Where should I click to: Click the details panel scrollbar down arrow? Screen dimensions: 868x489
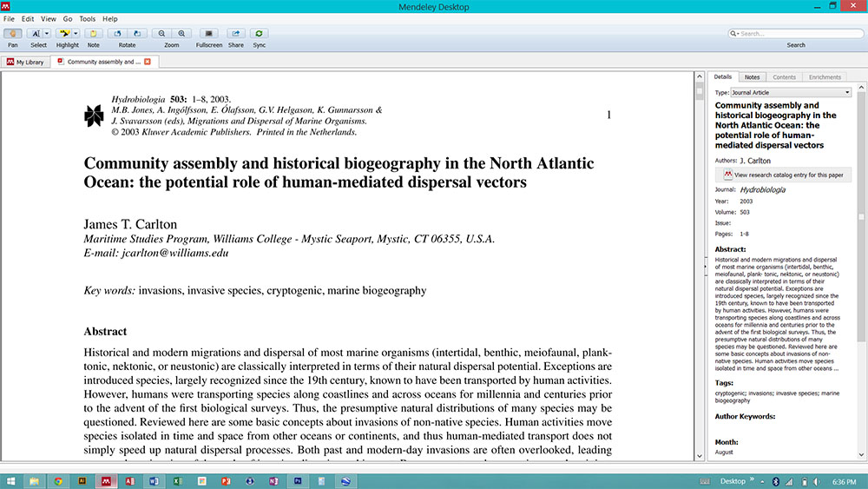pos(861,455)
